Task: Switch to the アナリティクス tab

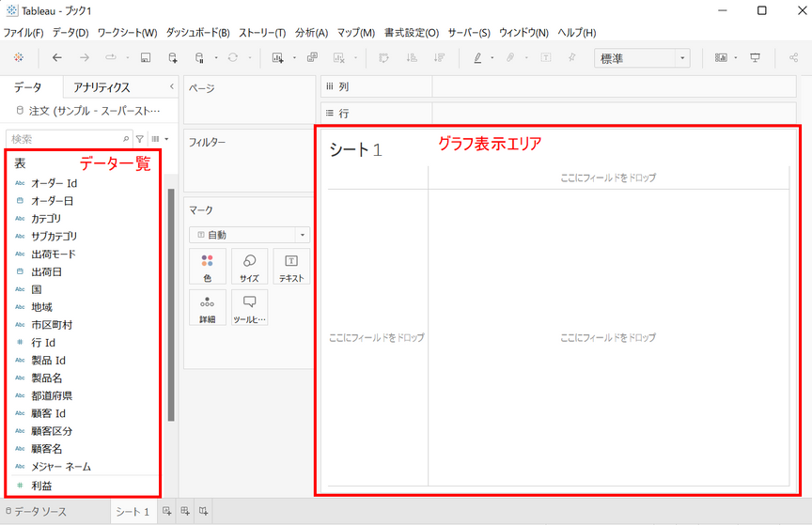Action: (x=101, y=87)
